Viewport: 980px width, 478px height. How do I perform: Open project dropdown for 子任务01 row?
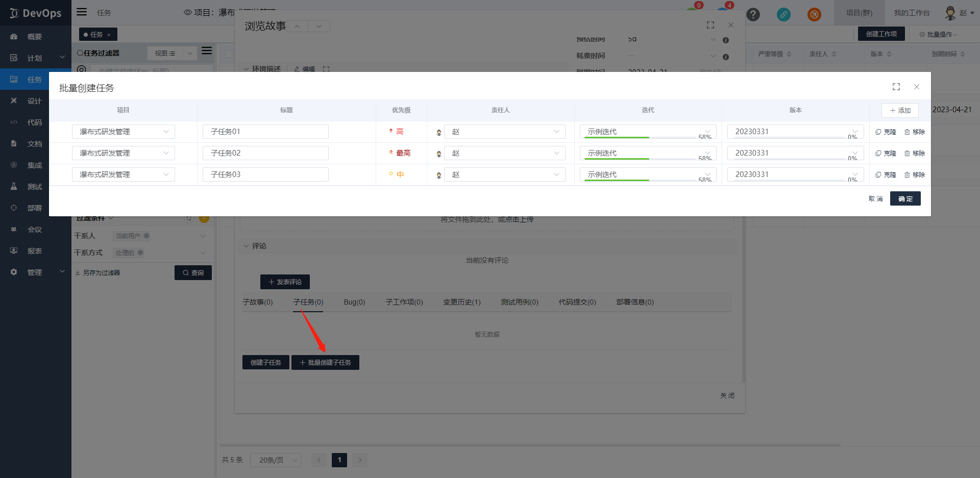[x=123, y=132]
